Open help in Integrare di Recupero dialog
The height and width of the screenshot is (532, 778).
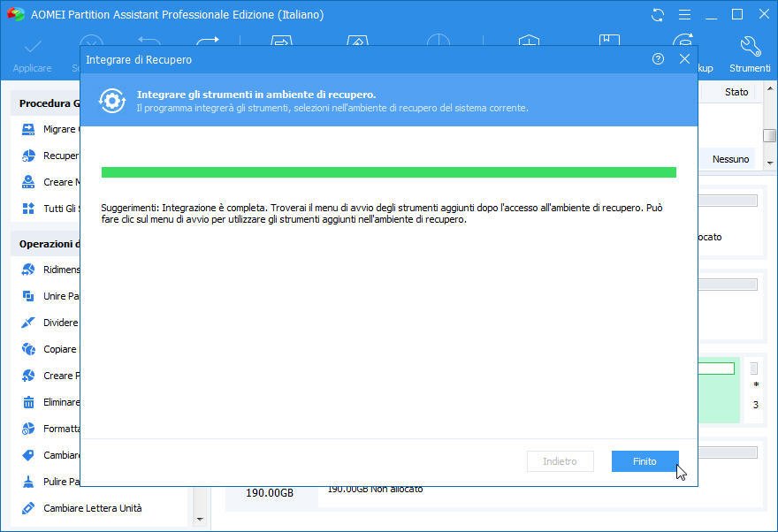tap(658, 59)
